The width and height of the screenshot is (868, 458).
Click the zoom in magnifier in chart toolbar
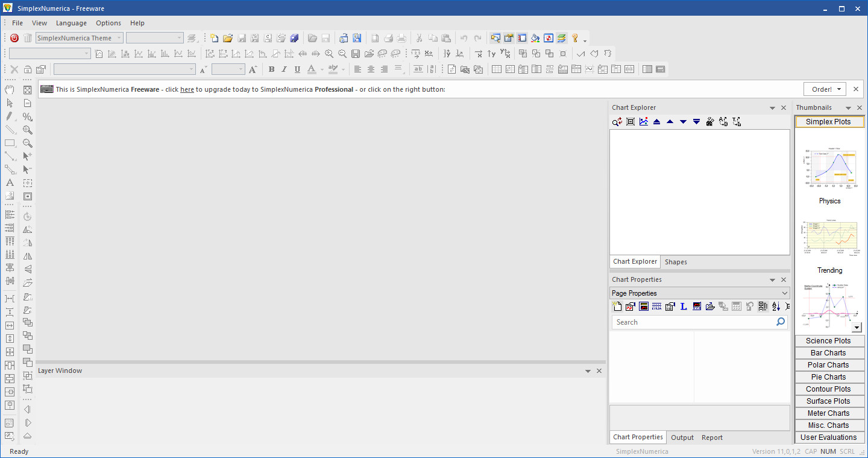click(x=329, y=54)
